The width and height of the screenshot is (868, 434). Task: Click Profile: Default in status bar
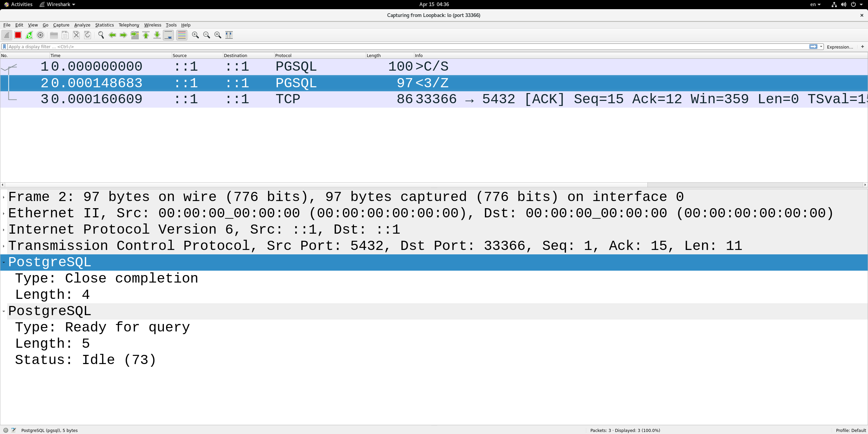pos(851,430)
